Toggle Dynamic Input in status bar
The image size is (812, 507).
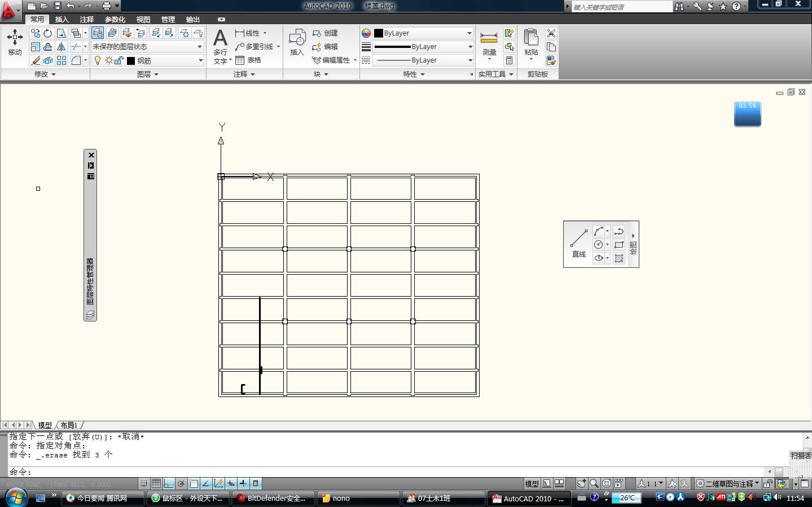point(231,483)
